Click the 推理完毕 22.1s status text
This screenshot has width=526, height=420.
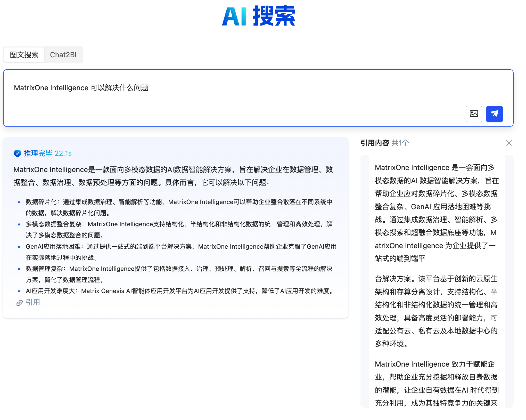[x=48, y=153]
